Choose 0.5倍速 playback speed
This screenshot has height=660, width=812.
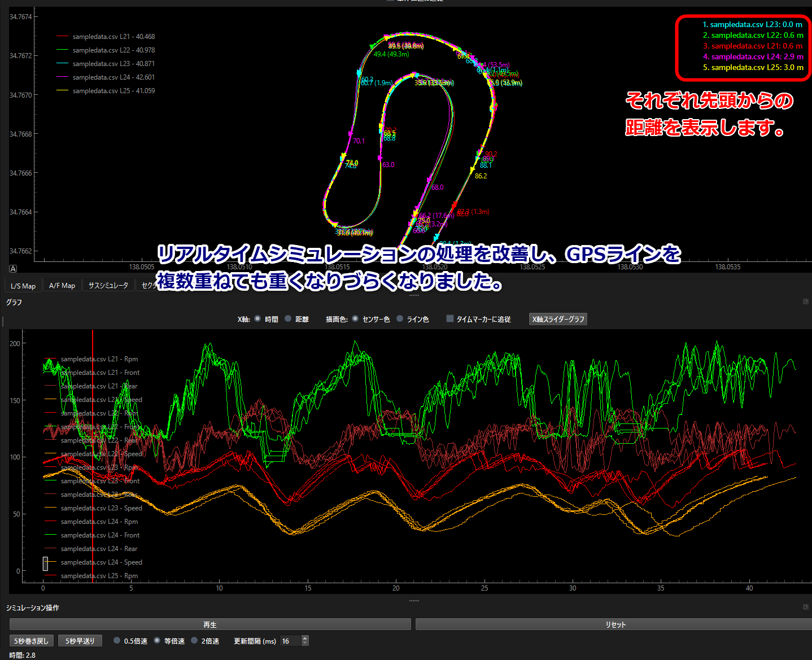pyautogui.click(x=116, y=641)
